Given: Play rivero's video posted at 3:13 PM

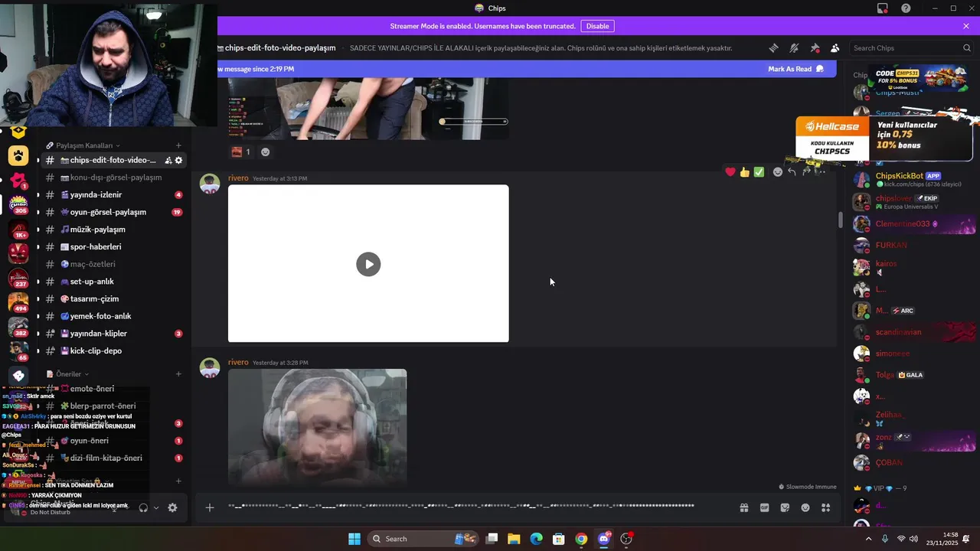Looking at the screenshot, I should pyautogui.click(x=368, y=264).
